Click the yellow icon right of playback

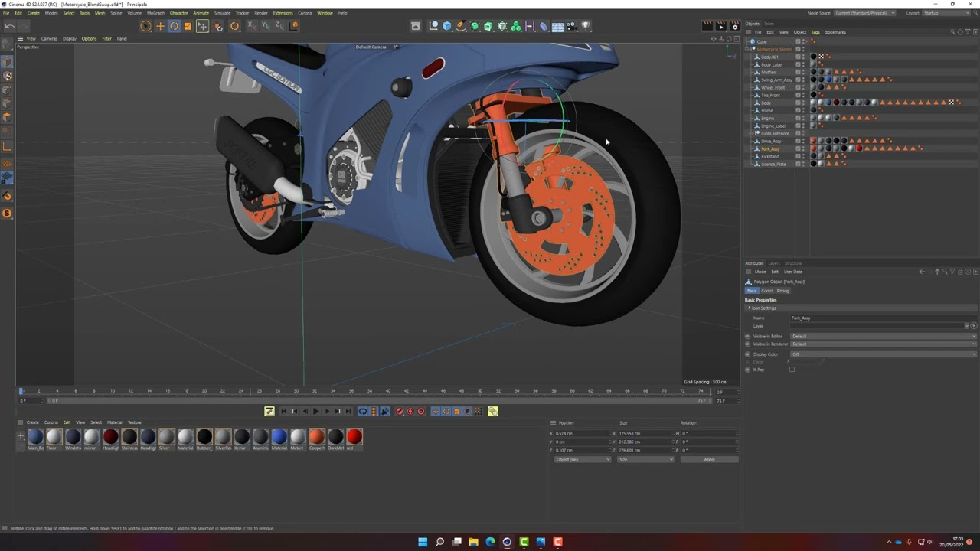point(493,412)
